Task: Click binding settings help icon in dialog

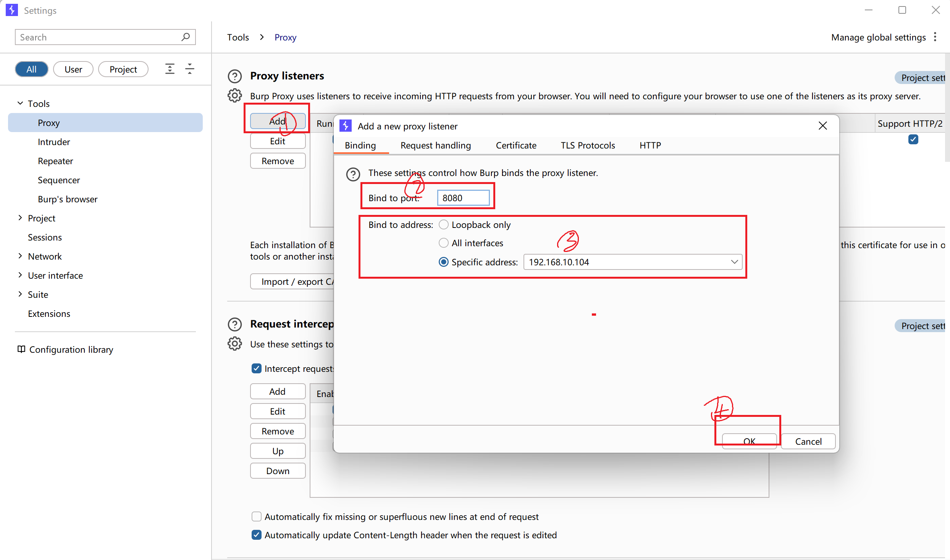Action: tap(353, 174)
